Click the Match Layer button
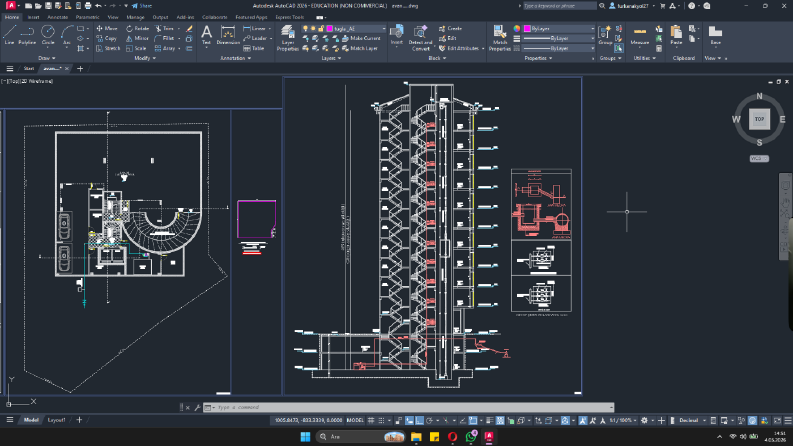Screen dimensions: 793x446 [x=360, y=49]
